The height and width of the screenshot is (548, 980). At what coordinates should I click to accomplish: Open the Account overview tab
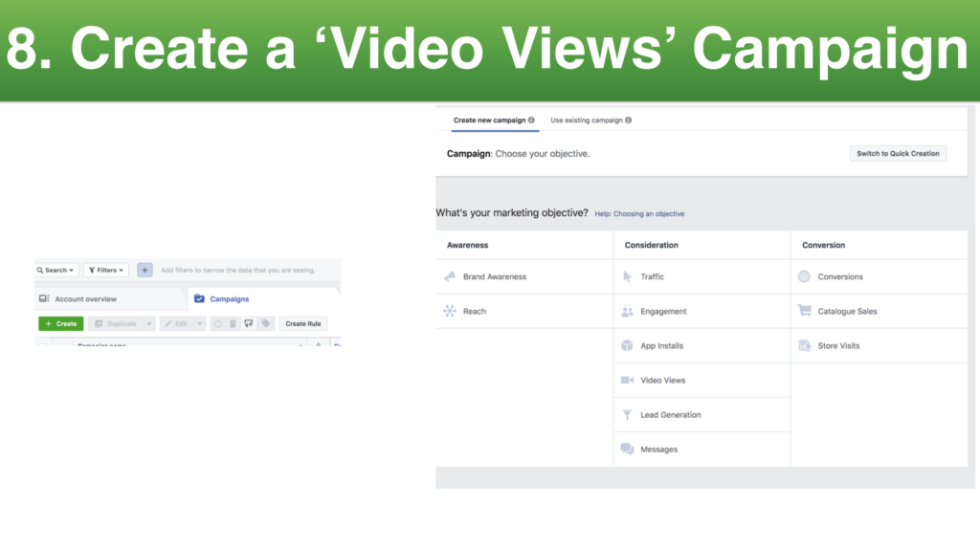[111, 298]
